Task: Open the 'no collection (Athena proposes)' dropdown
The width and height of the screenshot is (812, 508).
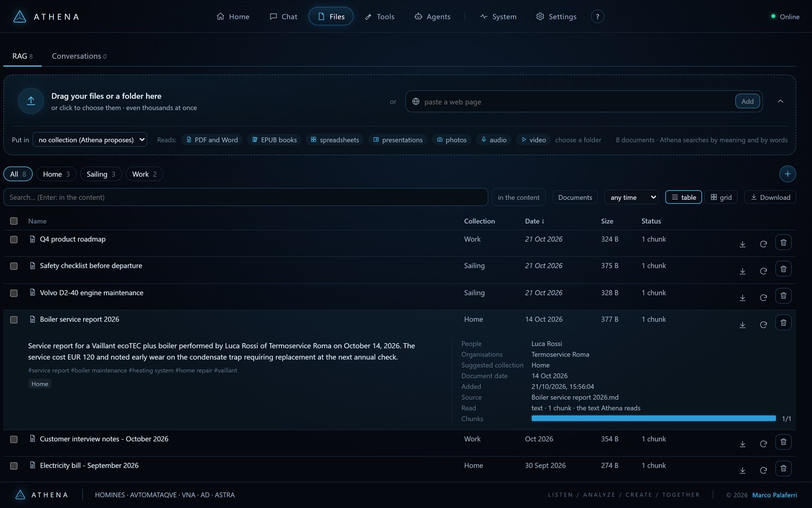Action: 90,140
